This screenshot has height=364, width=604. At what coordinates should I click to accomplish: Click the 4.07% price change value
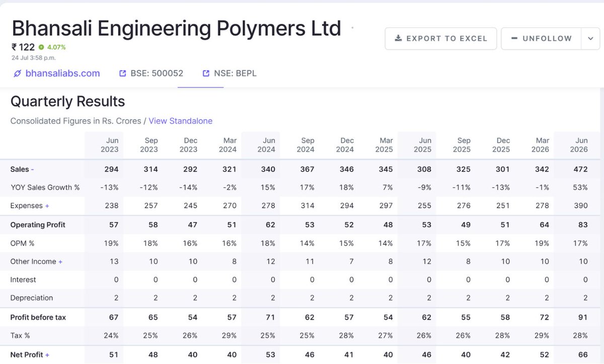(x=56, y=47)
